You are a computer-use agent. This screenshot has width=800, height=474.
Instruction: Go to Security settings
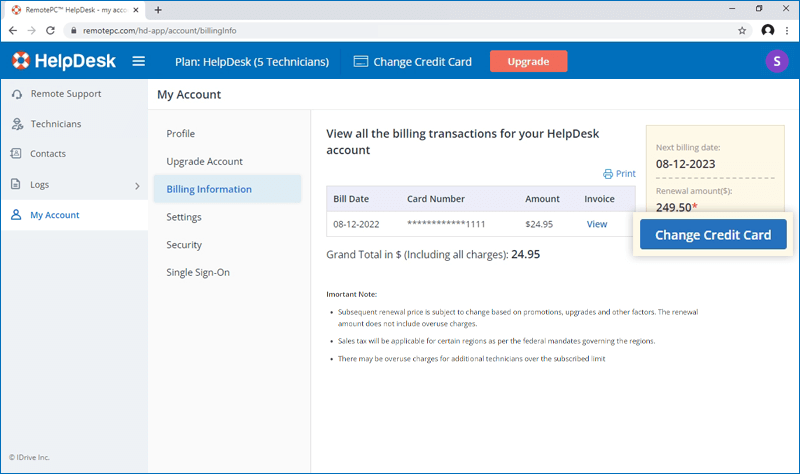coord(184,245)
